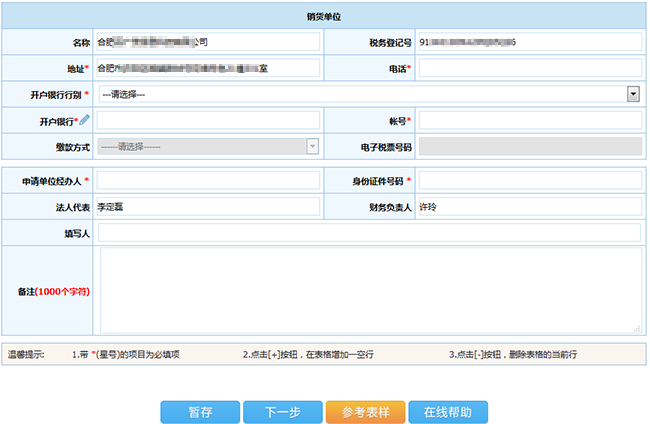
Task: Click the 暂存 button
Action: click(x=200, y=412)
